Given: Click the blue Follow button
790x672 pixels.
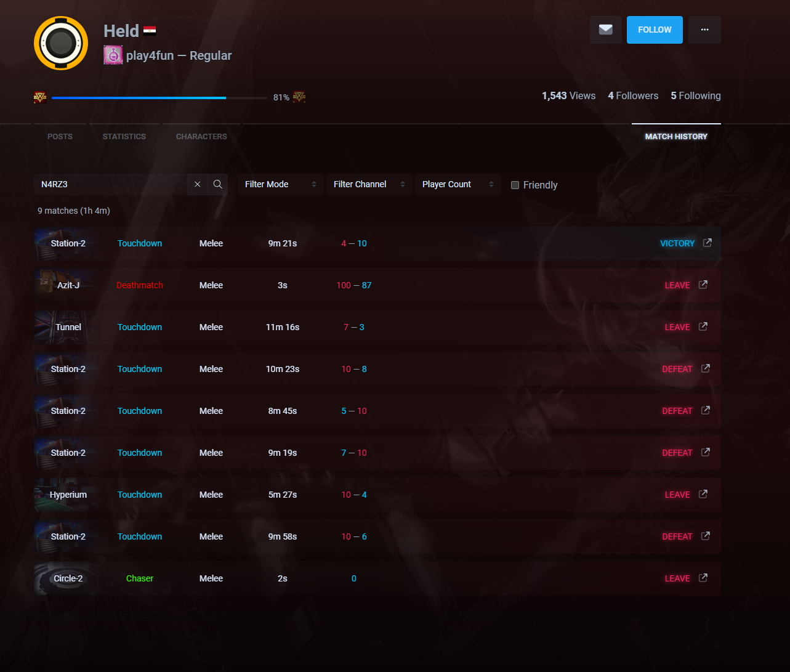Looking at the screenshot, I should coord(655,30).
